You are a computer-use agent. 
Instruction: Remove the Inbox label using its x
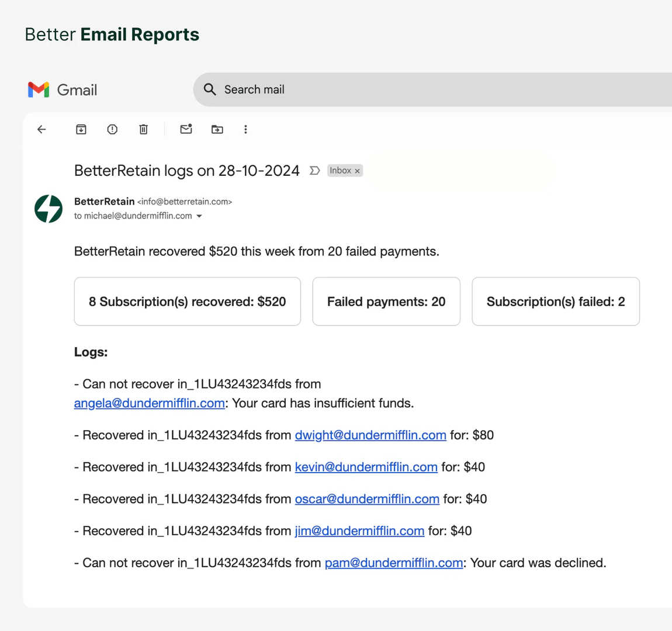click(357, 171)
